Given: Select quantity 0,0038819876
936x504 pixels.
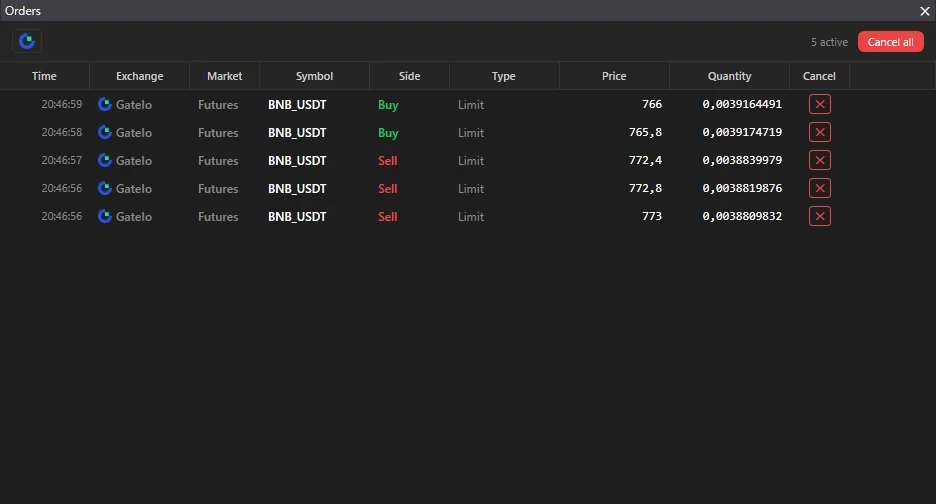Looking at the screenshot, I should 742,188.
